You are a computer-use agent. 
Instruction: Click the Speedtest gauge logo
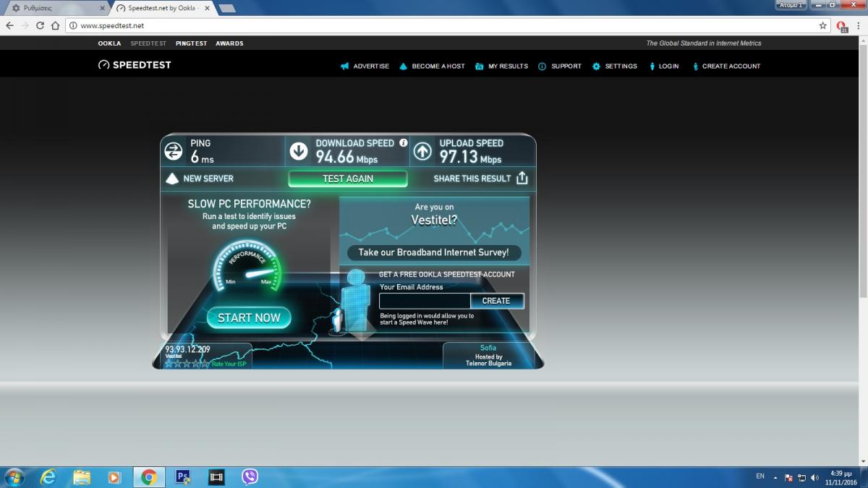click(104, 65)
